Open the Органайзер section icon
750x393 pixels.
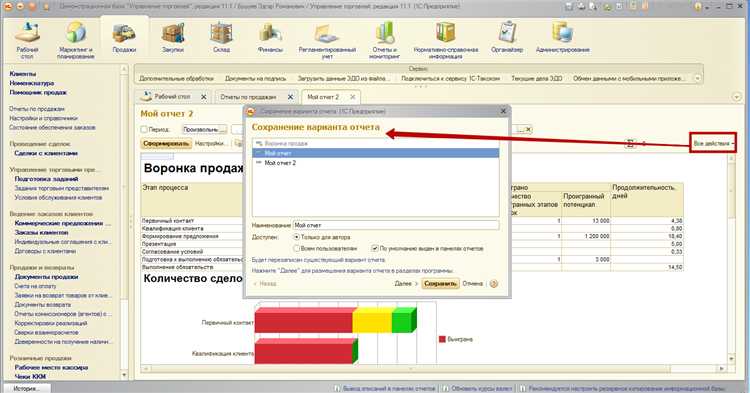coord(507,33)
